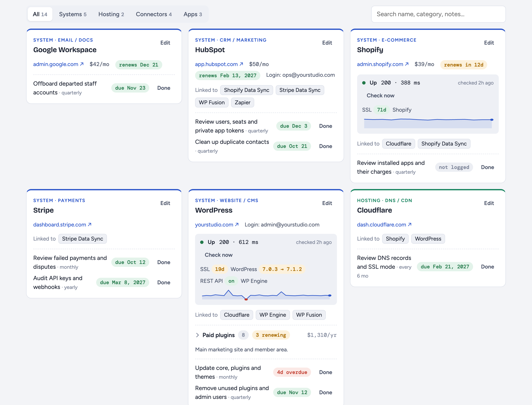
Task: Open dash.cloudflare.com external link arrow
Action: (410, 224)
